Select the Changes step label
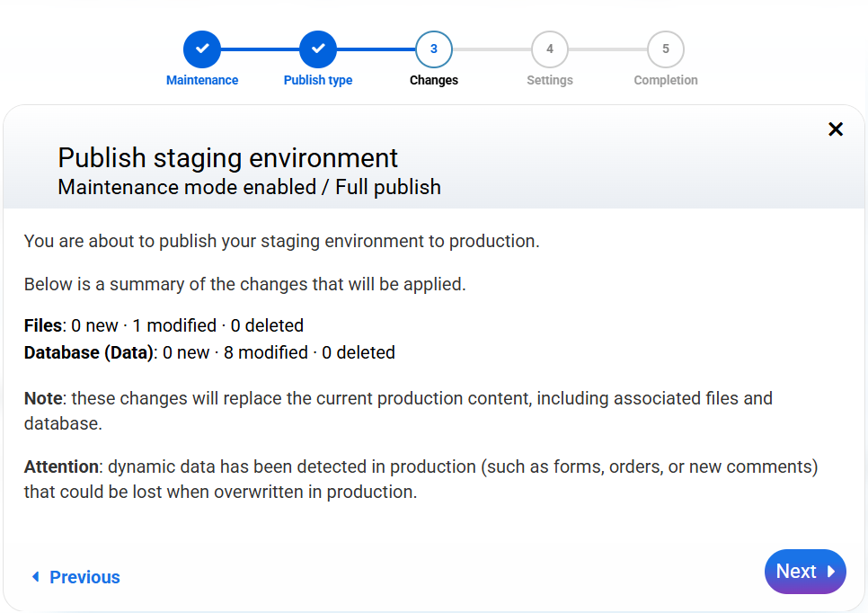The height and width of the screenshot is (613, 868). pos(434,80)
